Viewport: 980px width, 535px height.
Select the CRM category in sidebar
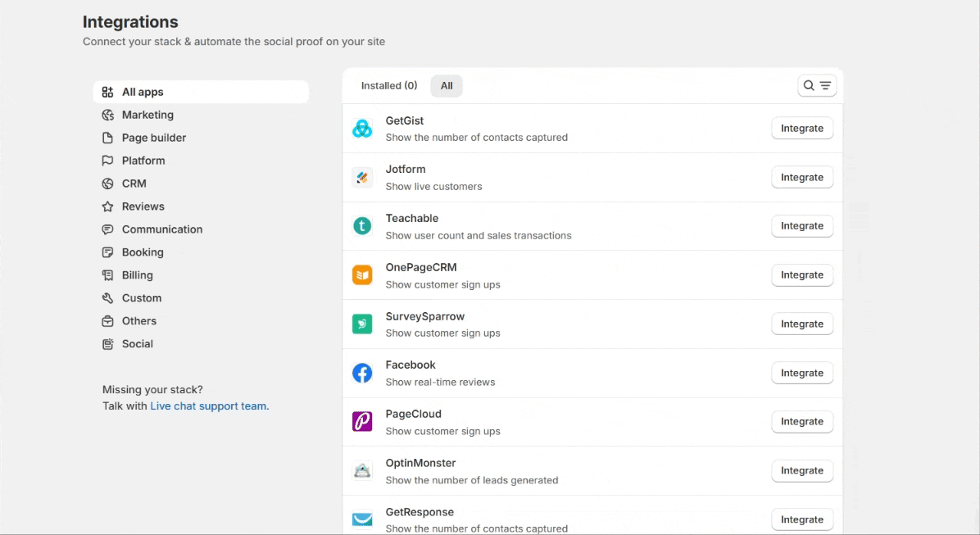coord(134,184)
